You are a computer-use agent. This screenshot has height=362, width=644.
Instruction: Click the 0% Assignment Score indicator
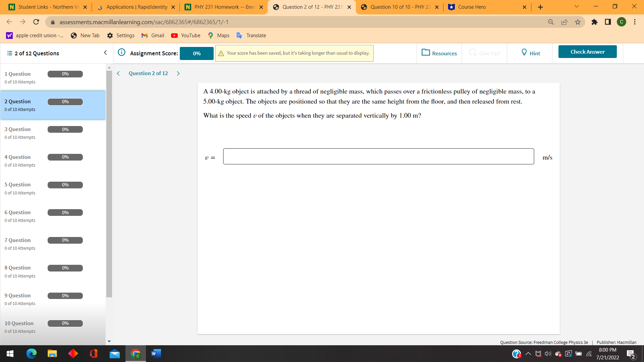point(197,53)
